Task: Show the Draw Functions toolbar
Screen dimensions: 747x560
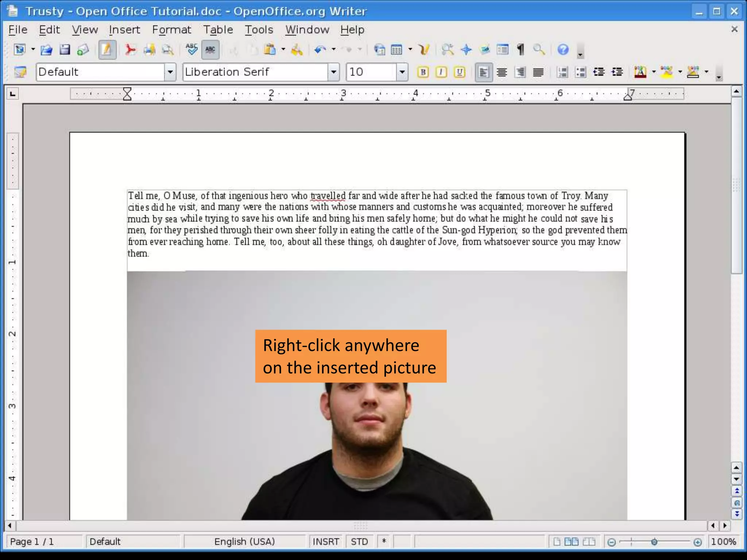Action: click(x=424, y=50)
